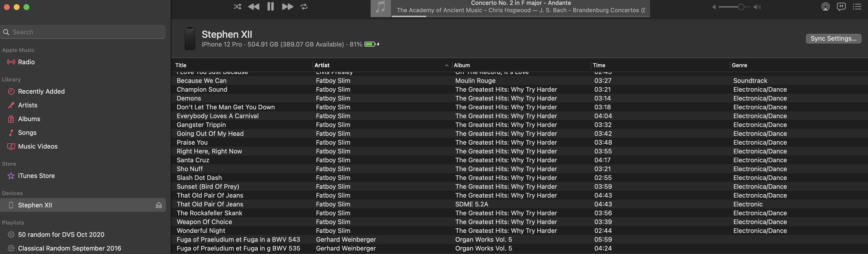The width and height of the screenshot is (868, 254).
Task: Select Right Here, Right Now
Action: [x=209, y=151]
